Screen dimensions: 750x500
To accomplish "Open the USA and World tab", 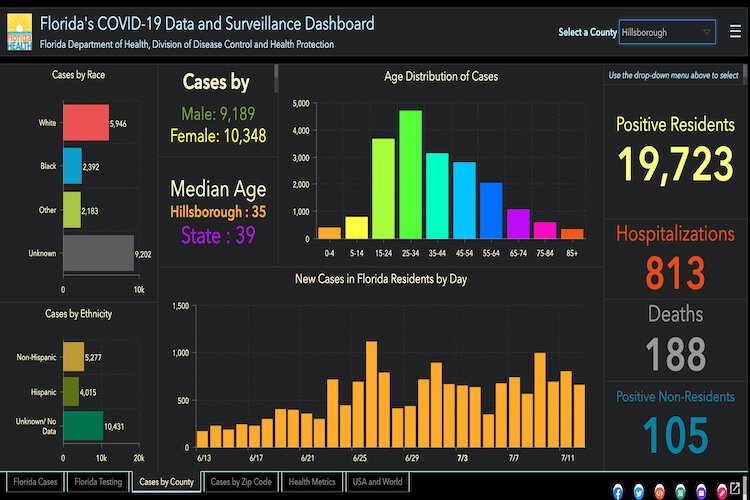I will [376, 482].
